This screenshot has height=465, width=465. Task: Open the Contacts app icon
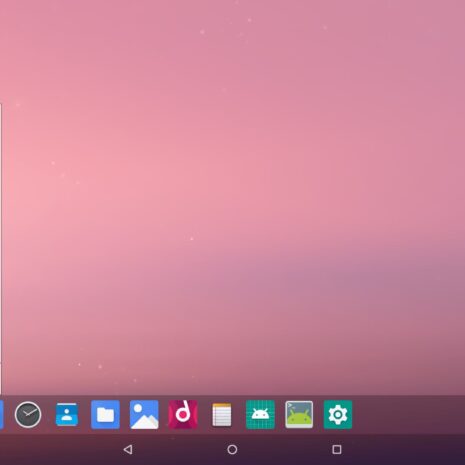[x=67, y=414]
